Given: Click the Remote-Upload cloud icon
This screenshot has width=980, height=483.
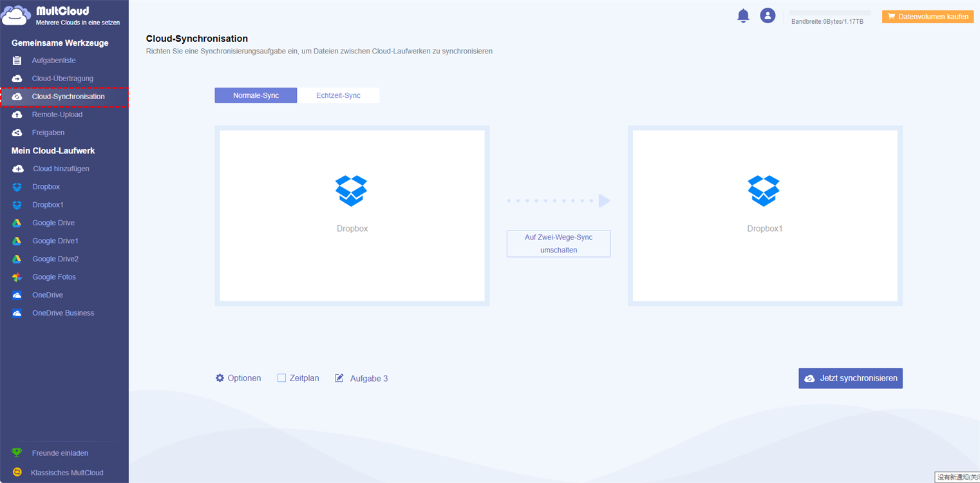Looking at the screenshot, I should [17, 115].
